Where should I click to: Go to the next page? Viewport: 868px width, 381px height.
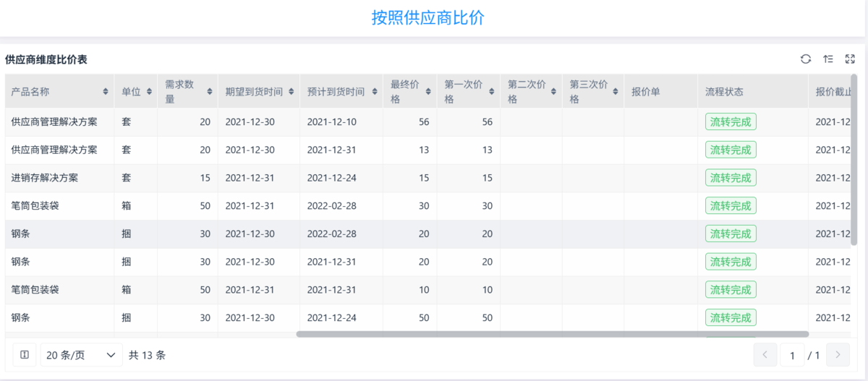click(838, 355)
